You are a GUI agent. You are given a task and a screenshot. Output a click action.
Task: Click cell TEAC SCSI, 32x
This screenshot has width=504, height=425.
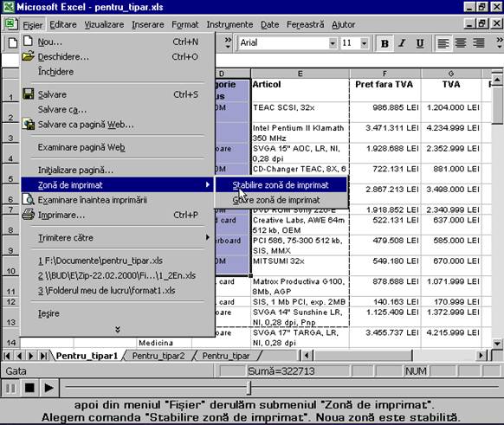[300, 112]
